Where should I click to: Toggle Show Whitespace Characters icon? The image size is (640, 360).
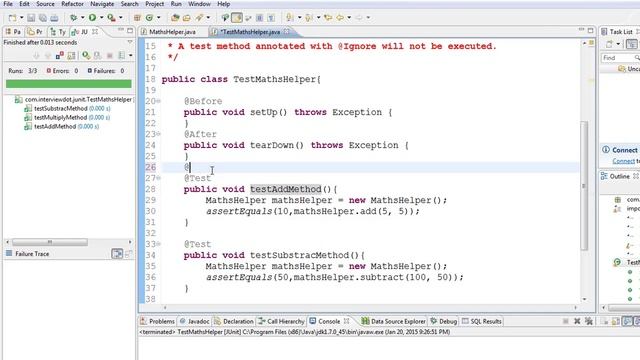[271, 18]
